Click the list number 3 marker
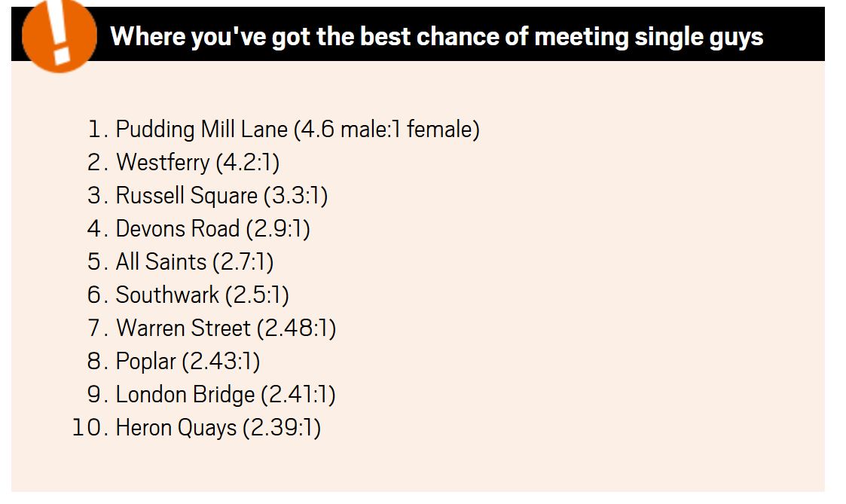Viewport: 846px width, 504px height. pos(98,196)
